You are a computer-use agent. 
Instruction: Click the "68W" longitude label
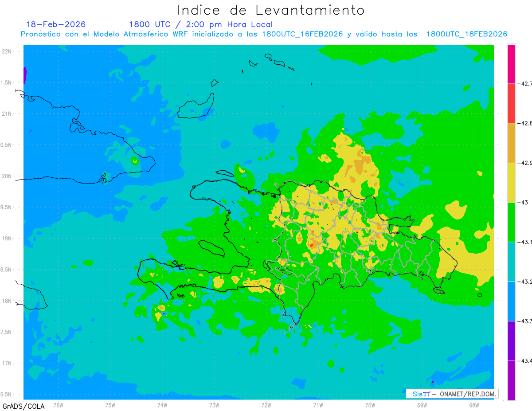tap(474, 405)
